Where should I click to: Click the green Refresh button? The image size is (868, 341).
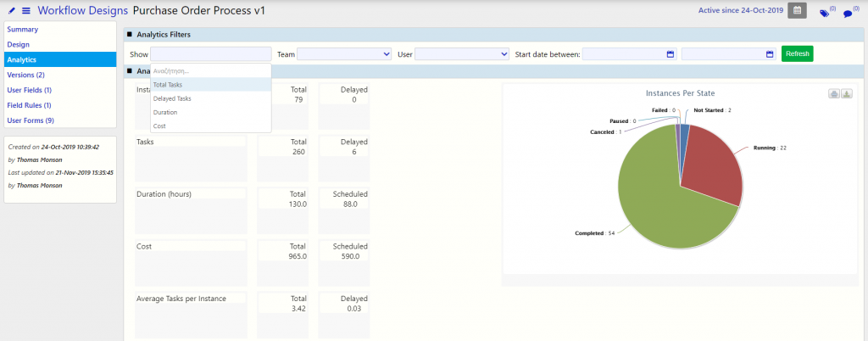797,53
